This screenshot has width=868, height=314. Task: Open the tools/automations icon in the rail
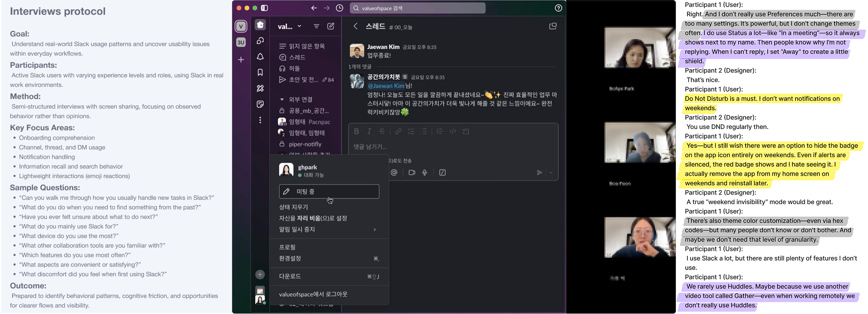tap(260, 88)
